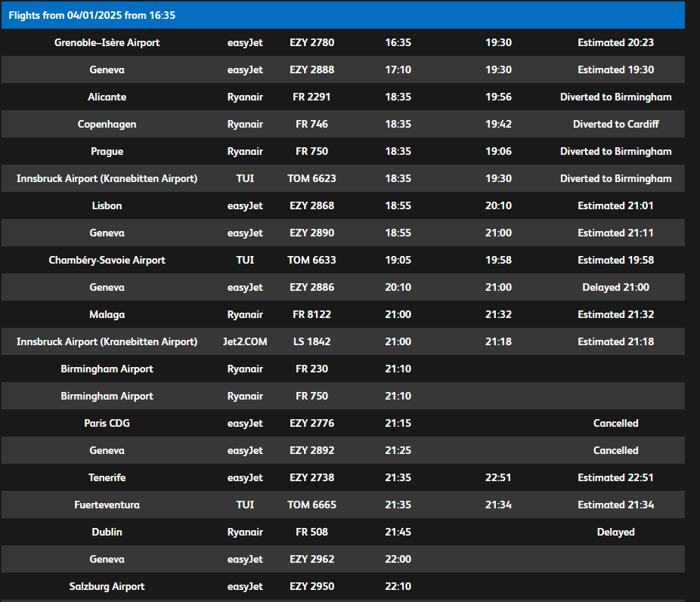Select the Prague destination cell
The height and width of the screenshot is (602, 700).
[107, 151]
